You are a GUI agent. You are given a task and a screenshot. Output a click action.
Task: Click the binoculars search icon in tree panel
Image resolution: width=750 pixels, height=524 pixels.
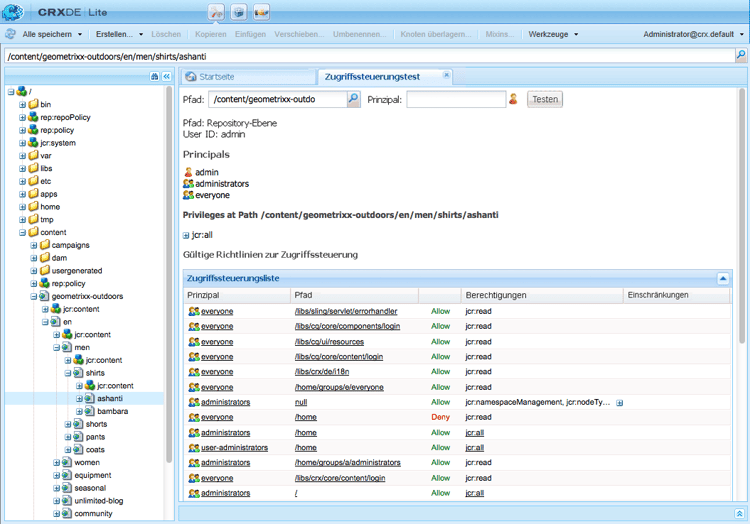[154, 76]
